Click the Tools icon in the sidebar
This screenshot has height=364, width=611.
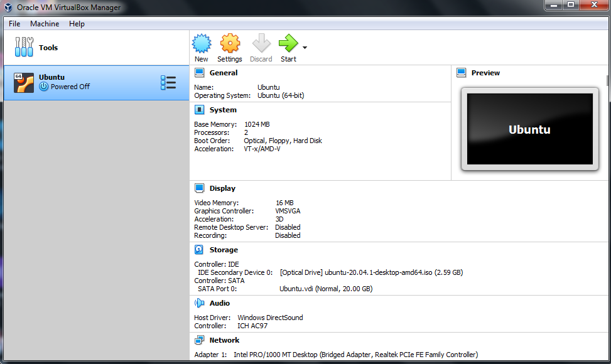tap(23, 46)
